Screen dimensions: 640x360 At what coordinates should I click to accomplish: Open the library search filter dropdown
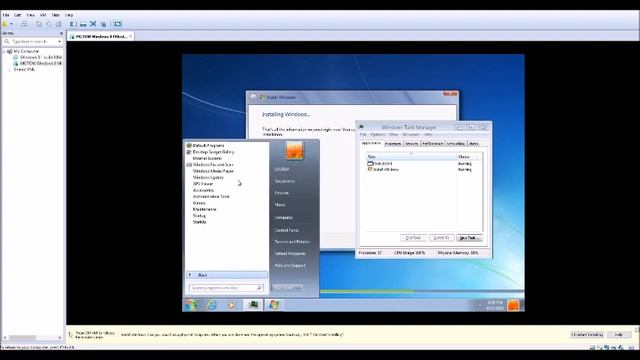tap(60, 42)
